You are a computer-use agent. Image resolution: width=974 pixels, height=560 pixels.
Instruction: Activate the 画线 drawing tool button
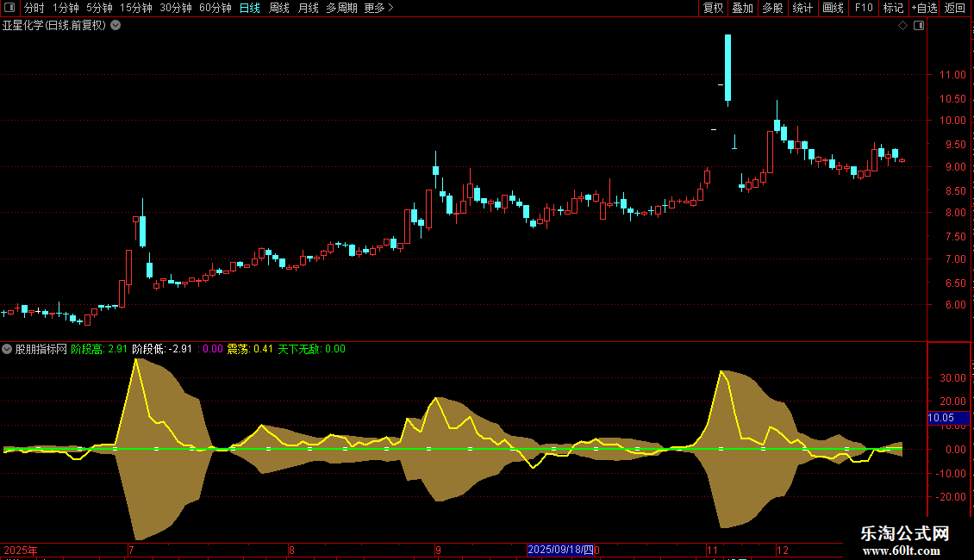pos(833,8)
